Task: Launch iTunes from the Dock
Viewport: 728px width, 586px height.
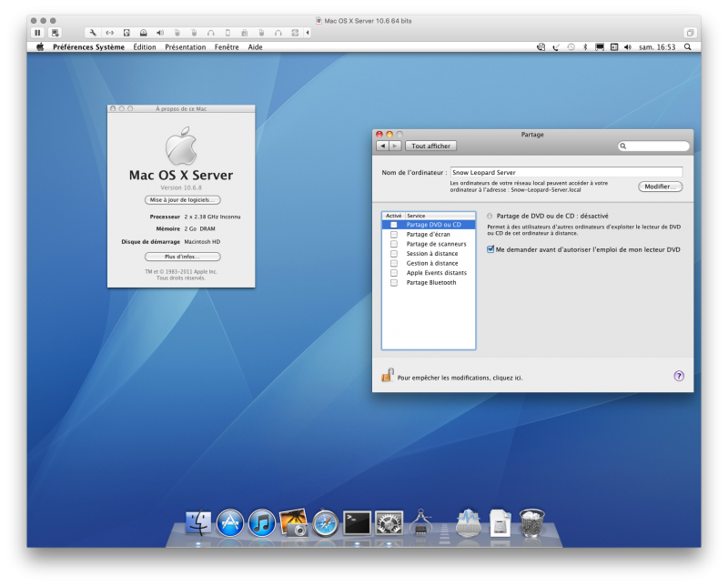Action: (x=262, y=523)
